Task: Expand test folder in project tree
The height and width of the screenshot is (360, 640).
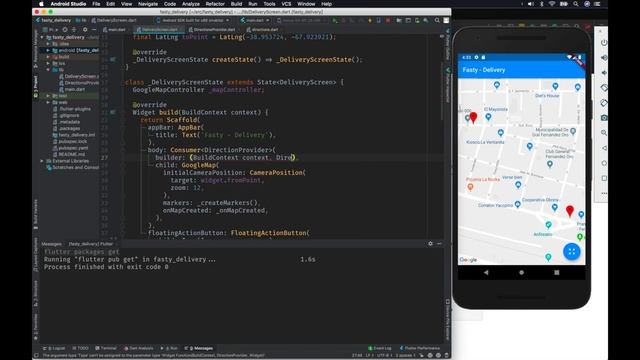Action: tap(48, 96)
